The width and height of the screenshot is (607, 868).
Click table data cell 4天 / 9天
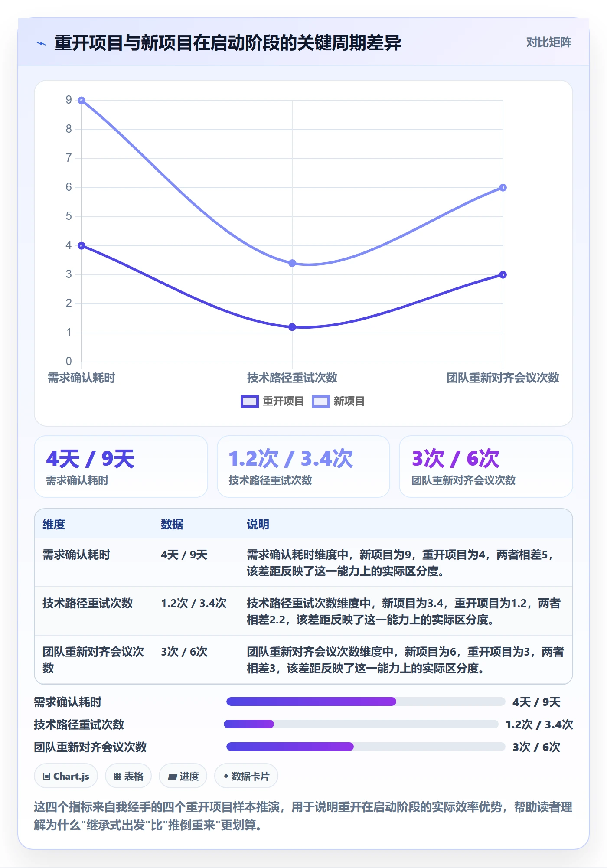pyautogui.click(x=184, y=555)
